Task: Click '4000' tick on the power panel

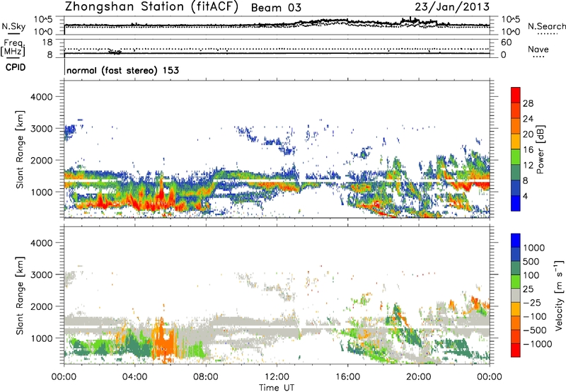Action: click(41, 97)
